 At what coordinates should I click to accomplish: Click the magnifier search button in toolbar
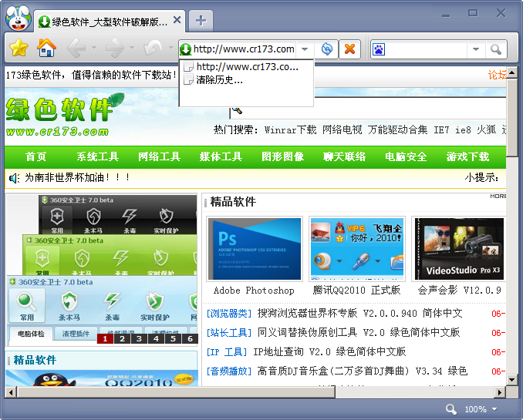point(496,49)
